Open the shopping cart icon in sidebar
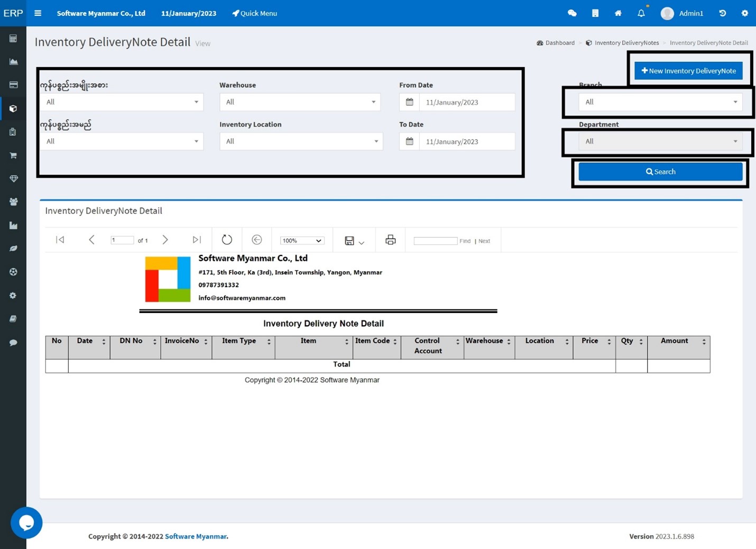Viewport: 756px width, 549px height. (x=13, y=155)
